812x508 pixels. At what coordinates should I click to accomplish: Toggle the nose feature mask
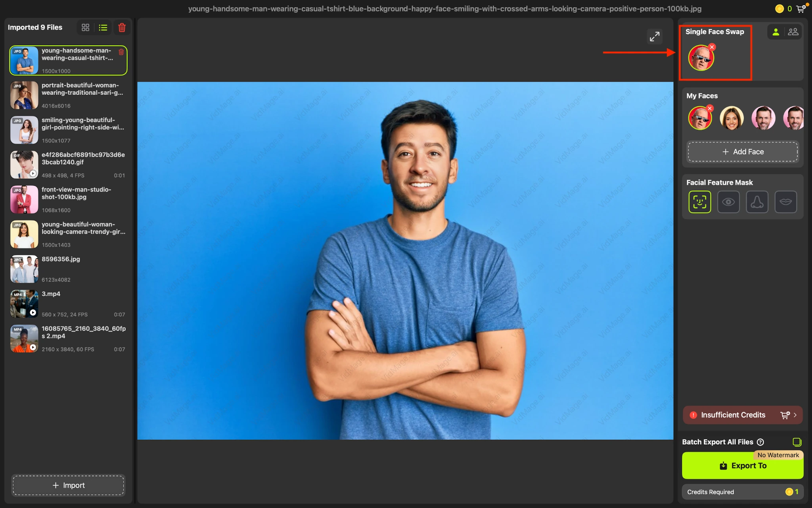(757, 202)
